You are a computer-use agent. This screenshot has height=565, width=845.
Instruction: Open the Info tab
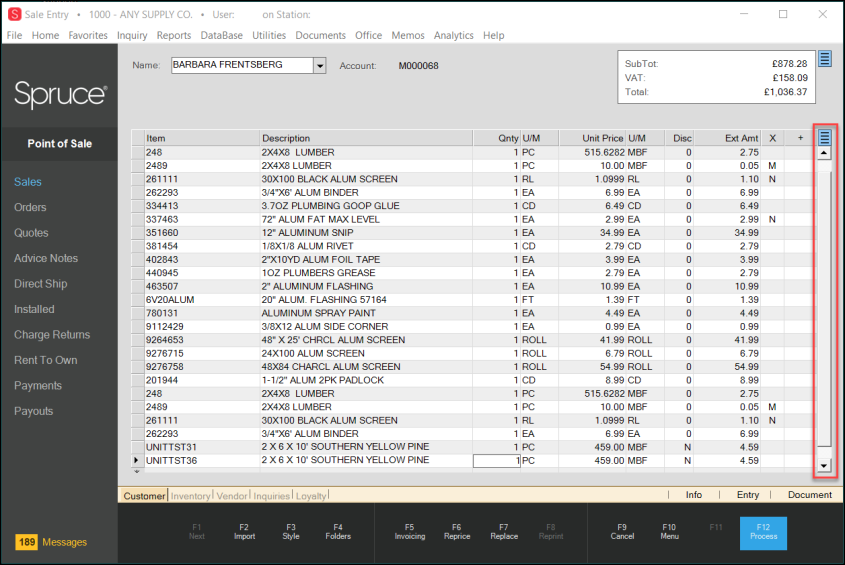[694, 495]
